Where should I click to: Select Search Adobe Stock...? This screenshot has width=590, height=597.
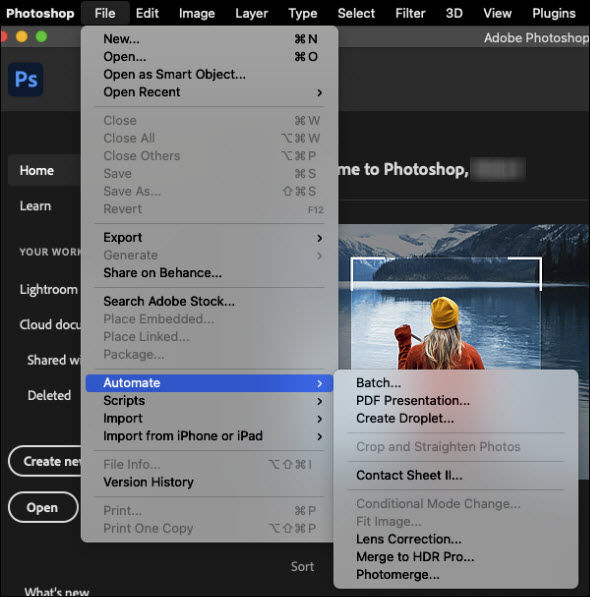(209, 302)
